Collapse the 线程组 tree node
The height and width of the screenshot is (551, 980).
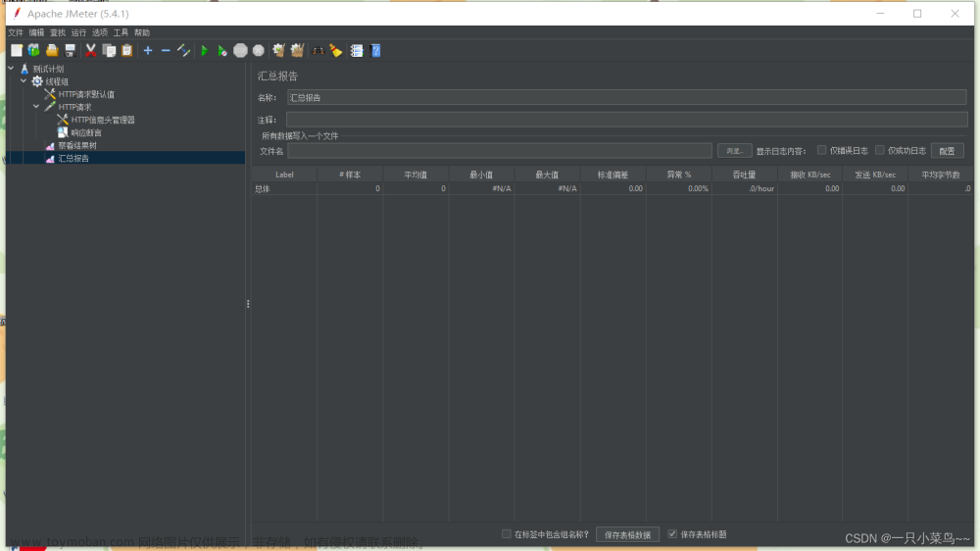[x=24, y=80]
